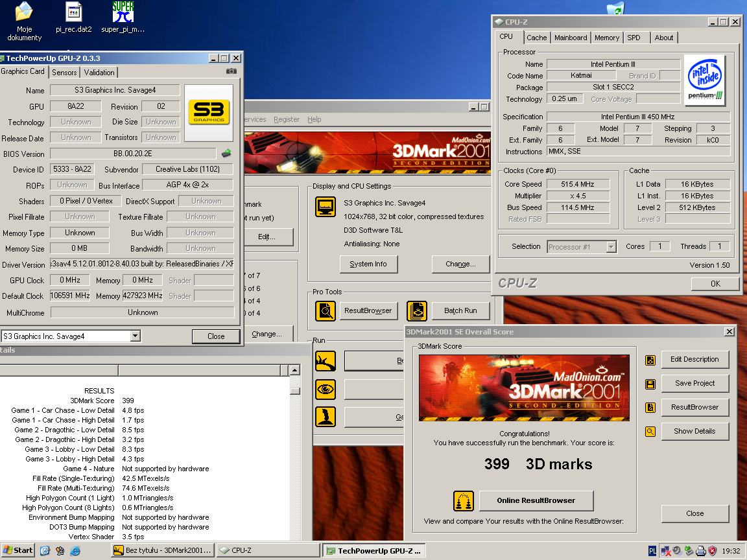Click the Edit Description button

click(694, 360)
